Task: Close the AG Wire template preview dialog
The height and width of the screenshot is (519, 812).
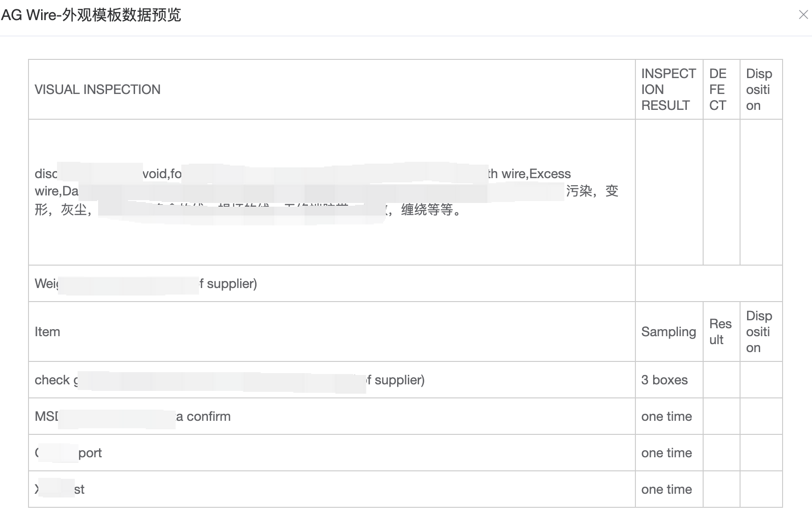Action: tap(803, 15)
